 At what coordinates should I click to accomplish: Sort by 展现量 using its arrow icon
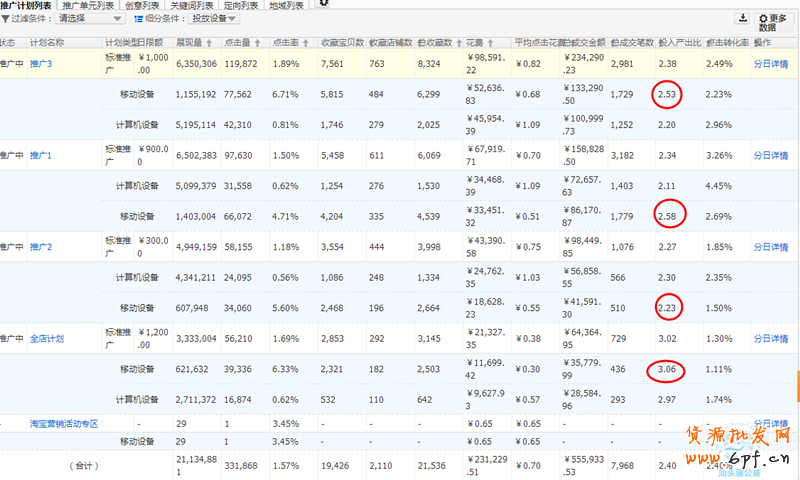coord(208,43)
